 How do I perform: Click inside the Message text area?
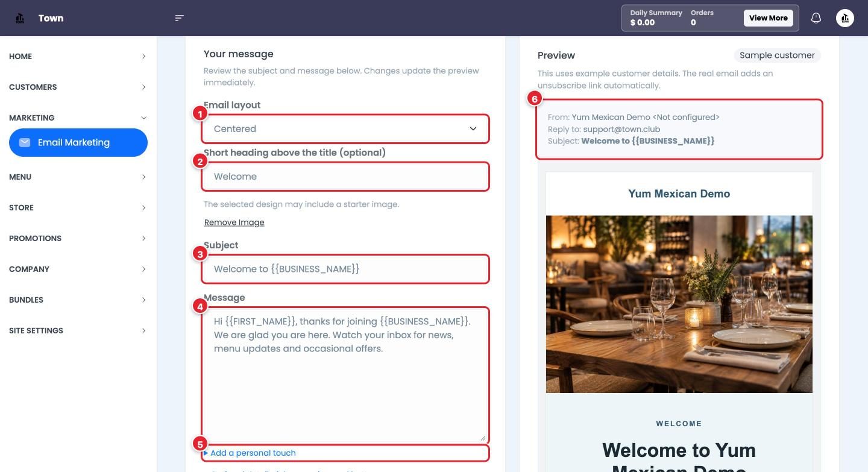(x=345, y=375)
